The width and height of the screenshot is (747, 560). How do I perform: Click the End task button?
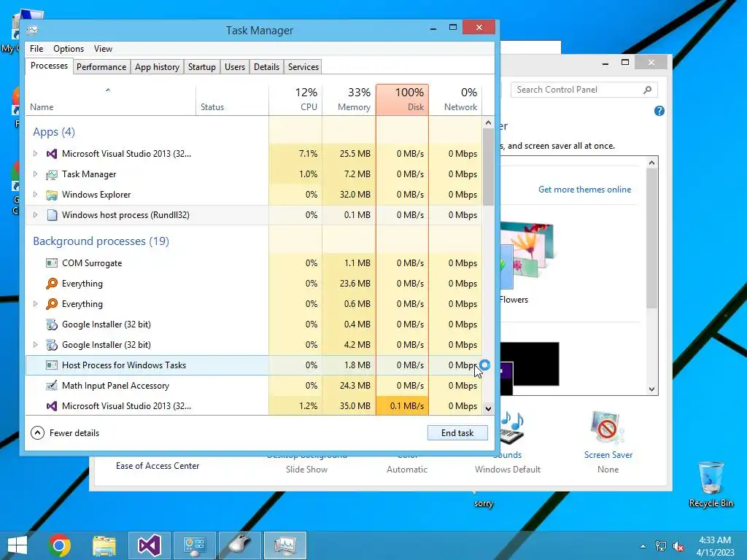pyautogui.click(x=457, y=433)
